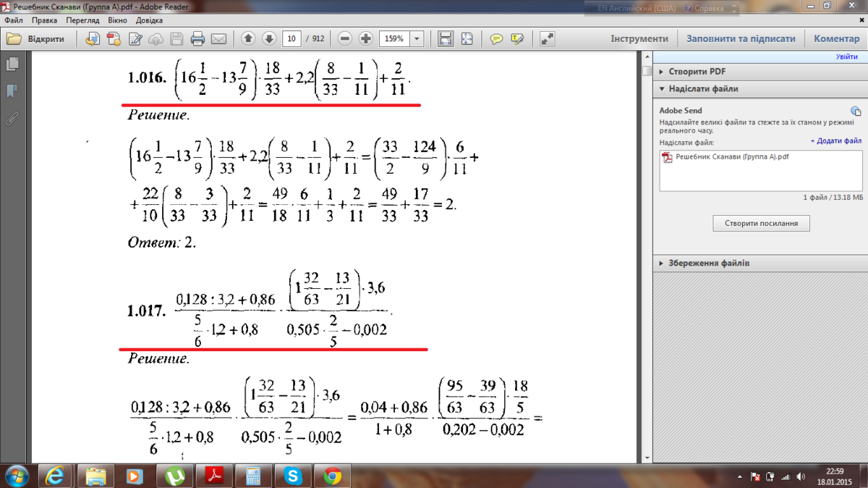
Task: Click the cloud upload icon
Action: tap(156, 38)
